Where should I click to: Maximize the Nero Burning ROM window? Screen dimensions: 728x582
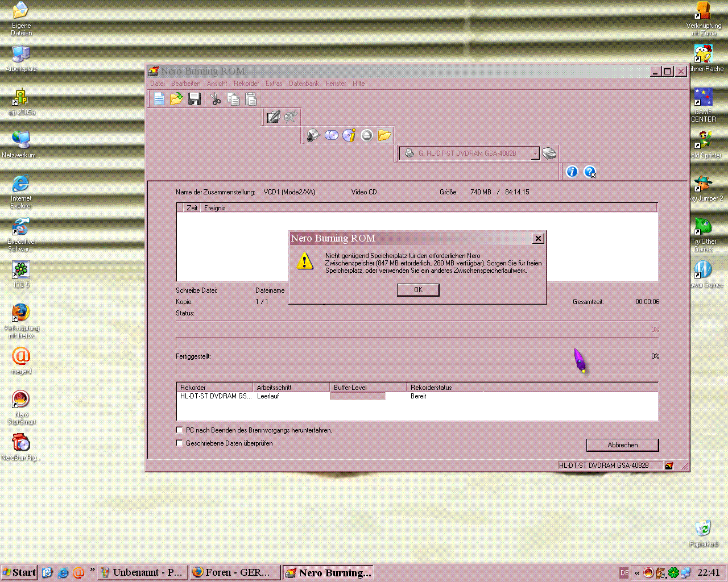pyautogui.click(x=668, y=72)
